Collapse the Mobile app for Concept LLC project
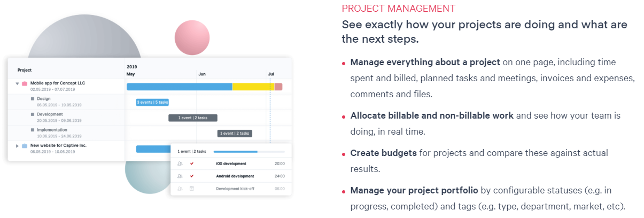644x218 pixels. (17, 84)
